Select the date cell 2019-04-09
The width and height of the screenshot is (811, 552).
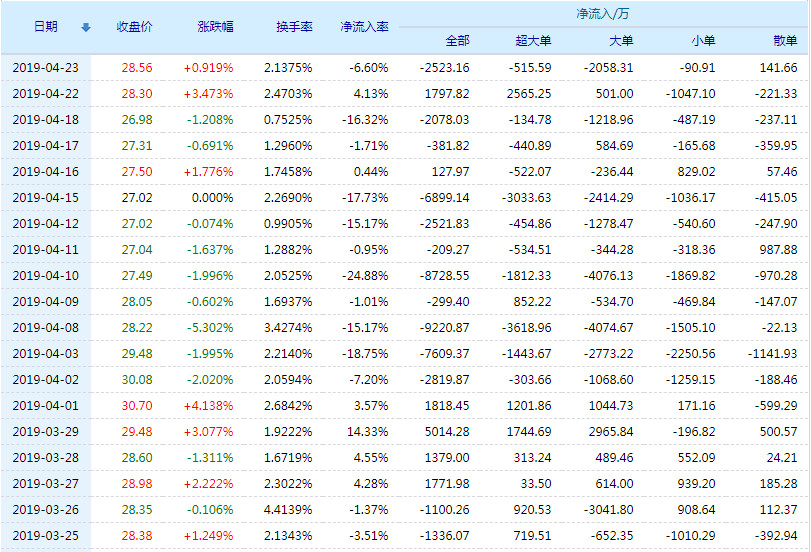click(46, 302)
